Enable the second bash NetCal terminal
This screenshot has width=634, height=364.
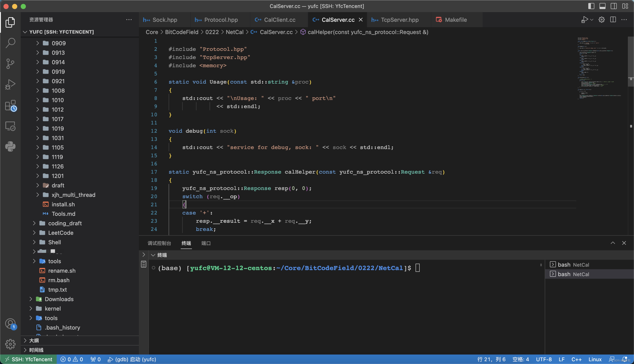coord(573,274)
